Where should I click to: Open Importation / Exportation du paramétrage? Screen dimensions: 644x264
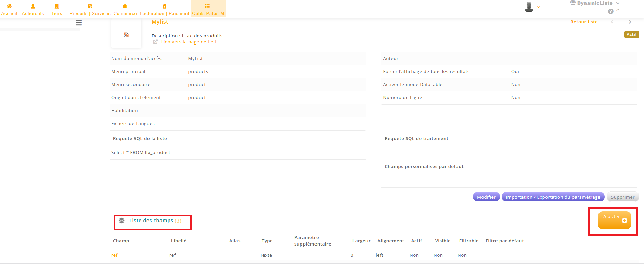click(x=553, y=197)
